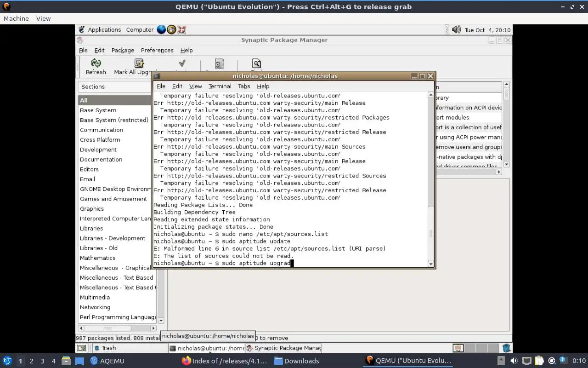Image resolution: width=588 pixels, height=368 pixels.
Task: Click the Refresh toolbar button in Synaptic
Action: click(x=96, y=67)
